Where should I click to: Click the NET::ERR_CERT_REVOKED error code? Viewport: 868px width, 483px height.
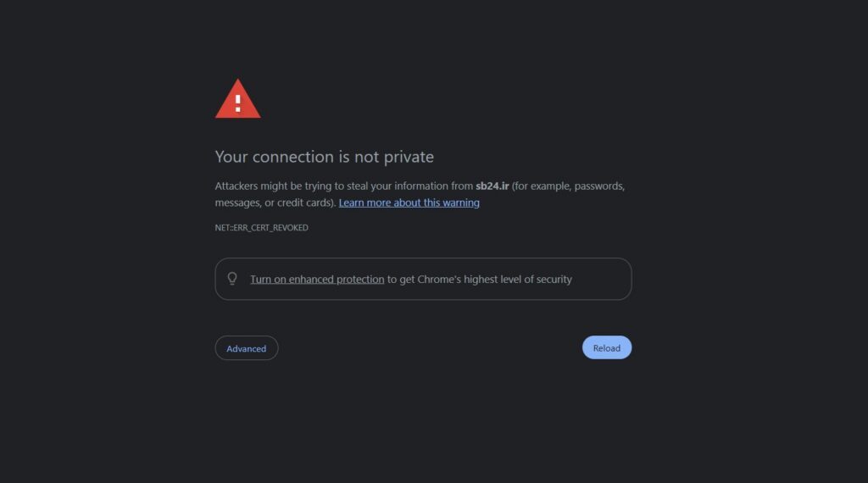pos(261,227)
